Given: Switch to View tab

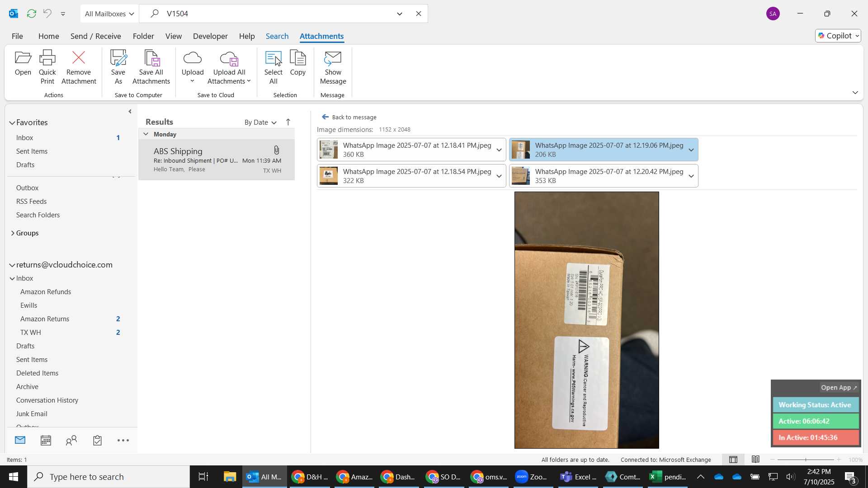Looking at the screenshot, I should click(x=174, y=36).
